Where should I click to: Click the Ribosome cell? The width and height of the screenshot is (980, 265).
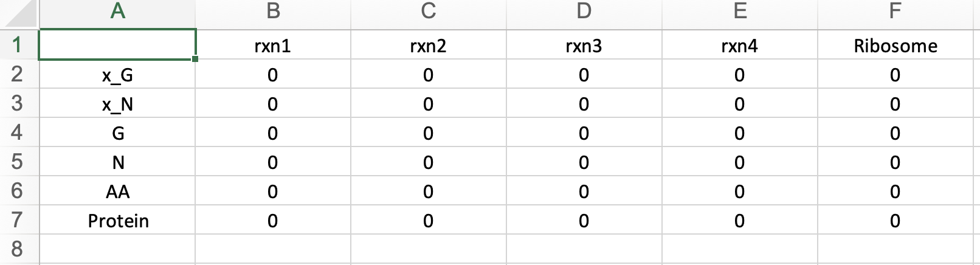(x=895, y=46)
